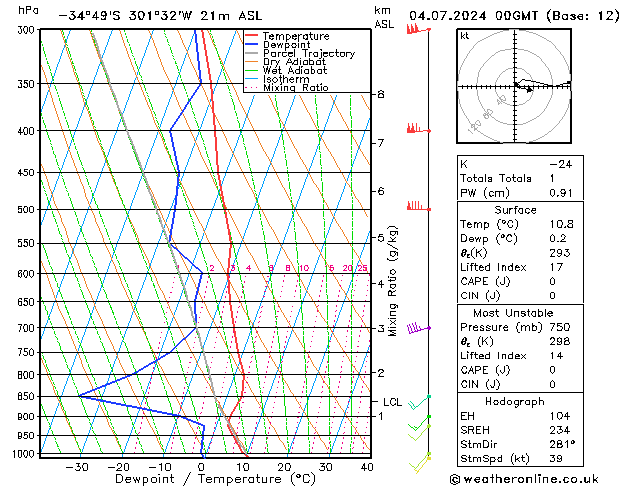Click the surface Lifted Index value 17

click(556, 267)
